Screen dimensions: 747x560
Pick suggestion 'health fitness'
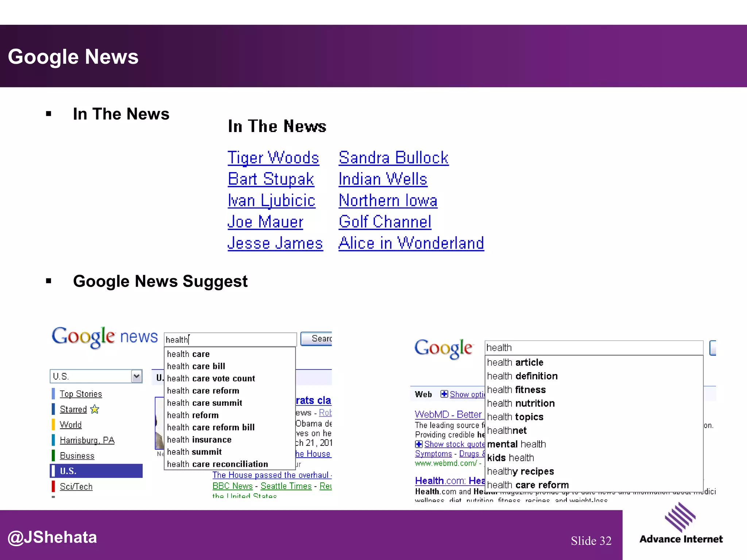[x=594, y=390]
